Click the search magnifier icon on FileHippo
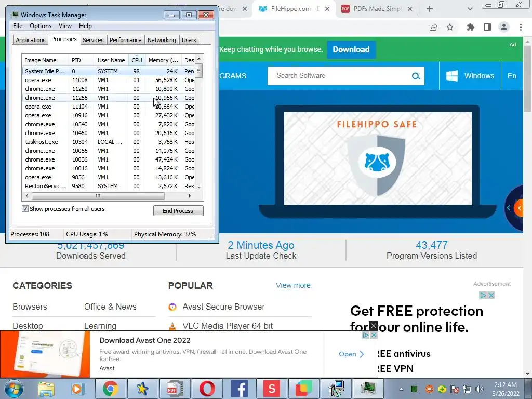This screenshot has height=399, width=532. pos(416,76)
